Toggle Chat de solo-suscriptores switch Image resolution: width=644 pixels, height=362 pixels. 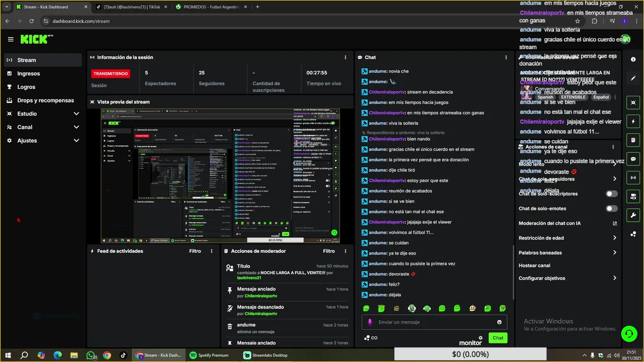612,194
